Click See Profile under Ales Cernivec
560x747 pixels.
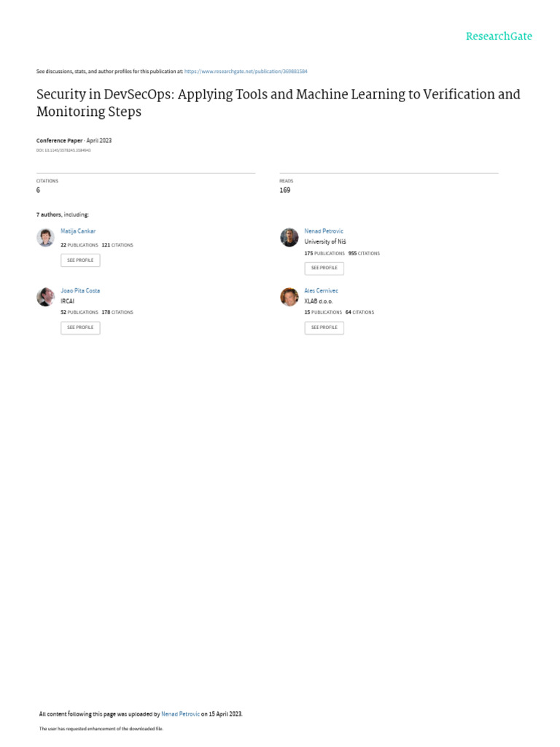(x=324, y=328)
